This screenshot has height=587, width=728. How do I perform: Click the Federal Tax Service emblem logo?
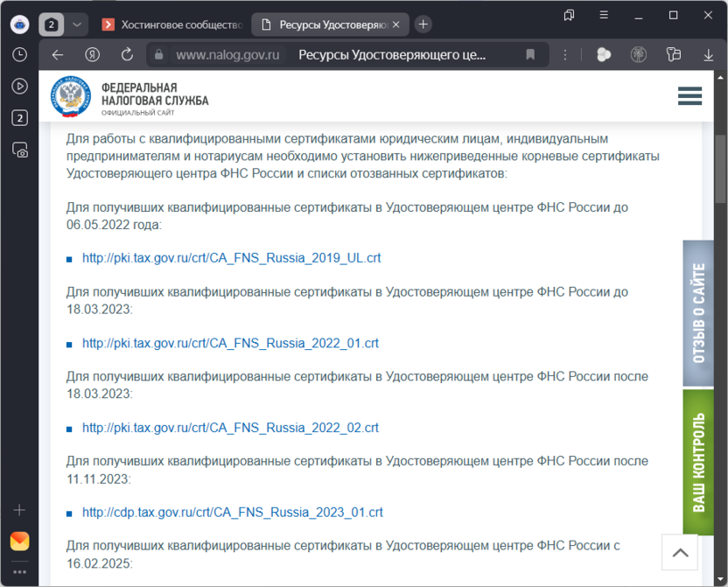(x=71, y=96)
